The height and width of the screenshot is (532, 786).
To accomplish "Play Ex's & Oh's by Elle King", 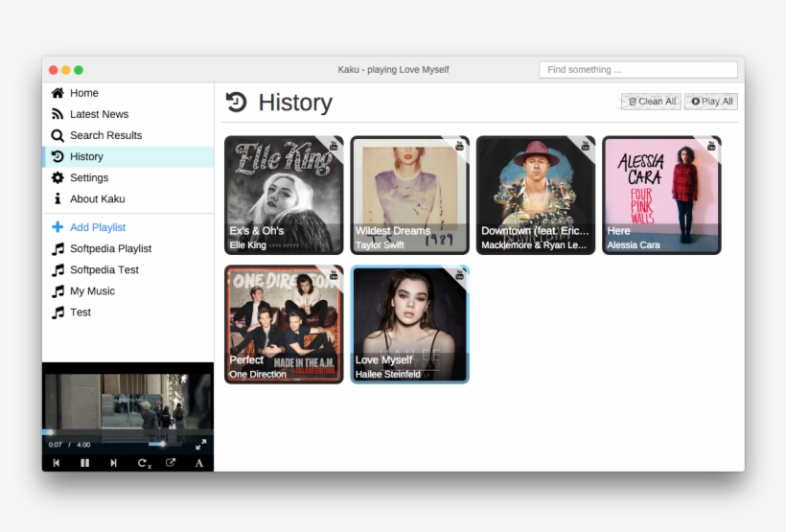I will click(x=284, y=195).
